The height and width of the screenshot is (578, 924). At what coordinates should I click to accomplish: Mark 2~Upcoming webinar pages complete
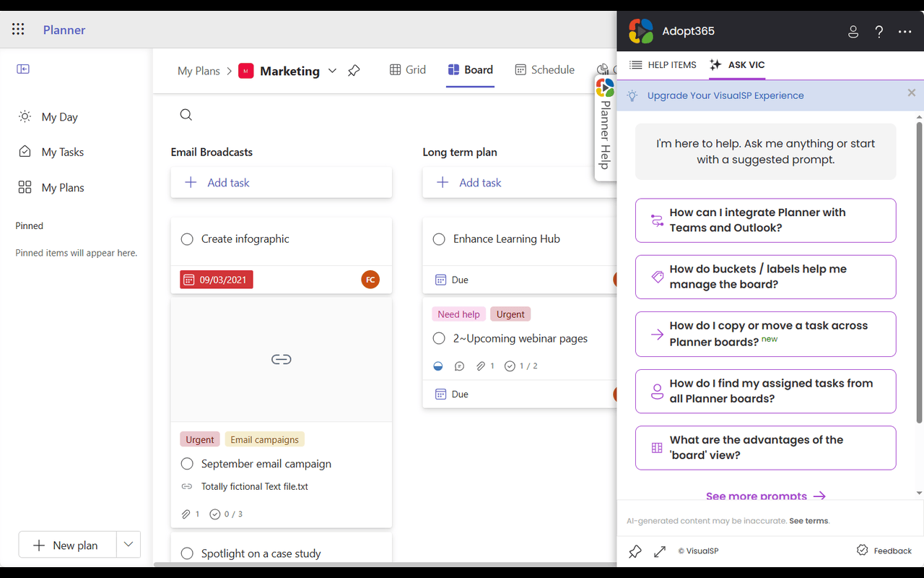tap(439, 338)
